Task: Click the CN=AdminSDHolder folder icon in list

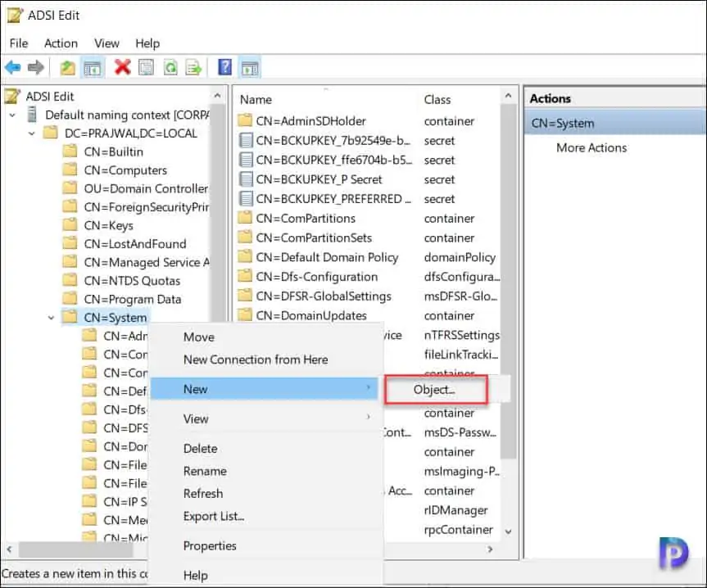Action: click(245, 120)
